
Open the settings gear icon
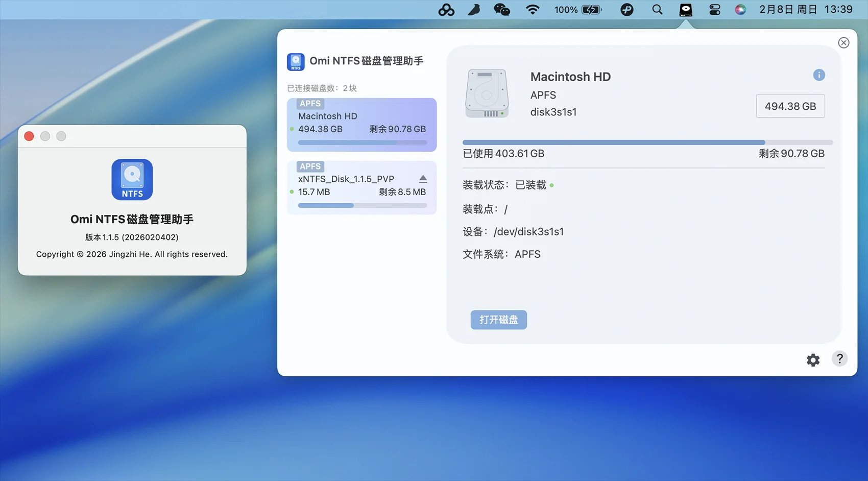(813, 360)
